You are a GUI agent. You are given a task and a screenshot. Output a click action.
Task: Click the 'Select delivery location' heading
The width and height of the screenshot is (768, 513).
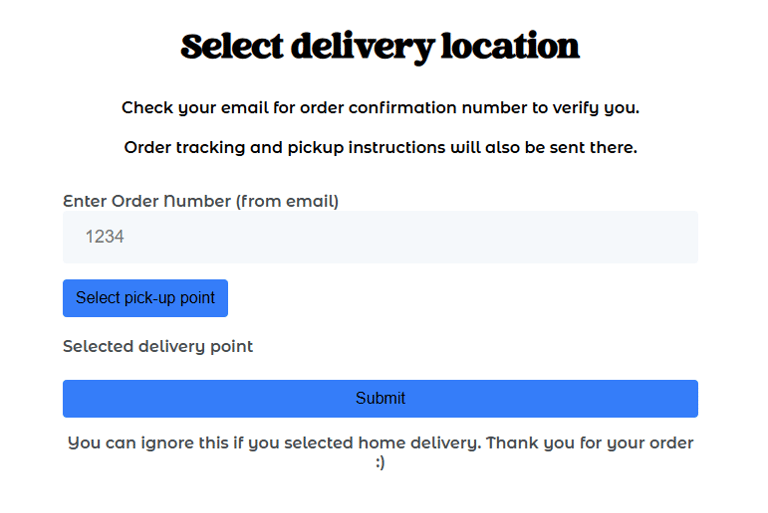point(380,47)
